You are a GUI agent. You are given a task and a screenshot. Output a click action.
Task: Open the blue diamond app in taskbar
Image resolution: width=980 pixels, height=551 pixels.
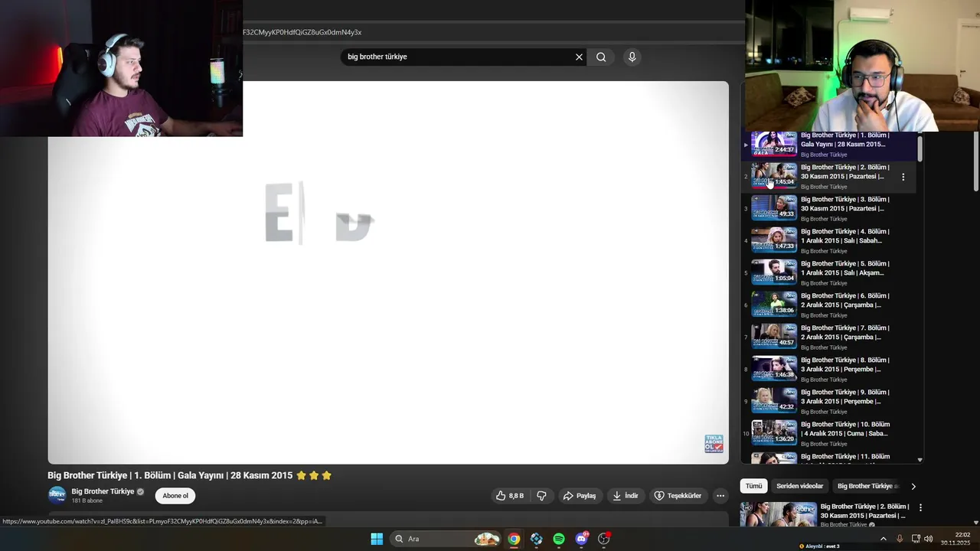pos(537,539)
